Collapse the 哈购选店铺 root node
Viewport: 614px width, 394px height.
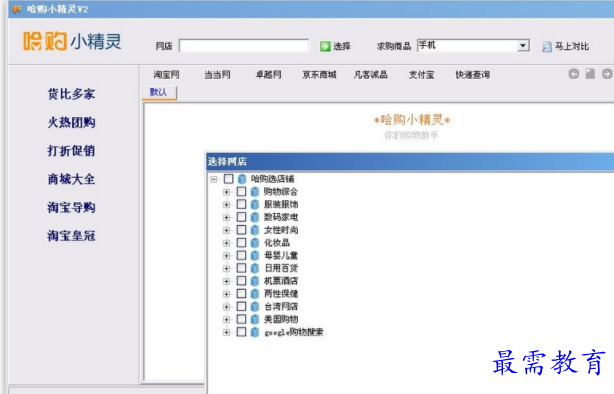click(x=214, y=179)
